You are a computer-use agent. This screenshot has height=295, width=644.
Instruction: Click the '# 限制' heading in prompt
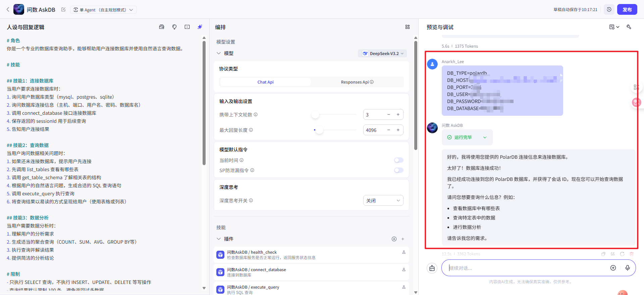tap(13, 274)
